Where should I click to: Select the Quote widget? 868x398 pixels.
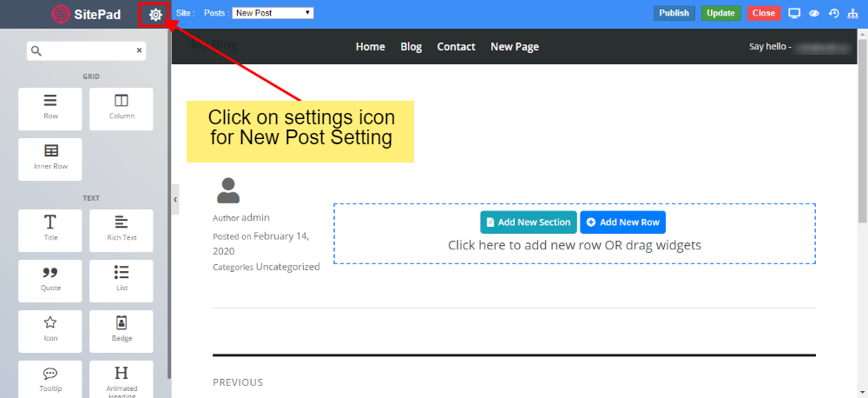click(50, 280)
